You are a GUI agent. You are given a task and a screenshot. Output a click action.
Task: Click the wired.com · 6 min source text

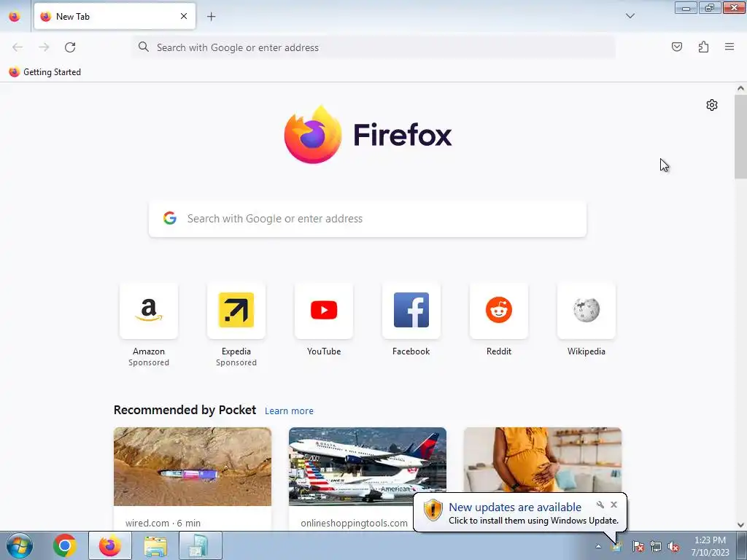(163, 523)
